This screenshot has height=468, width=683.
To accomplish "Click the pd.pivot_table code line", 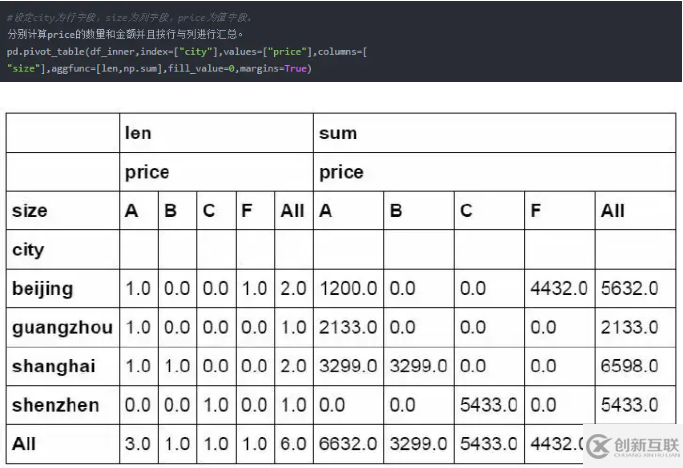I will tap(185, 50).
